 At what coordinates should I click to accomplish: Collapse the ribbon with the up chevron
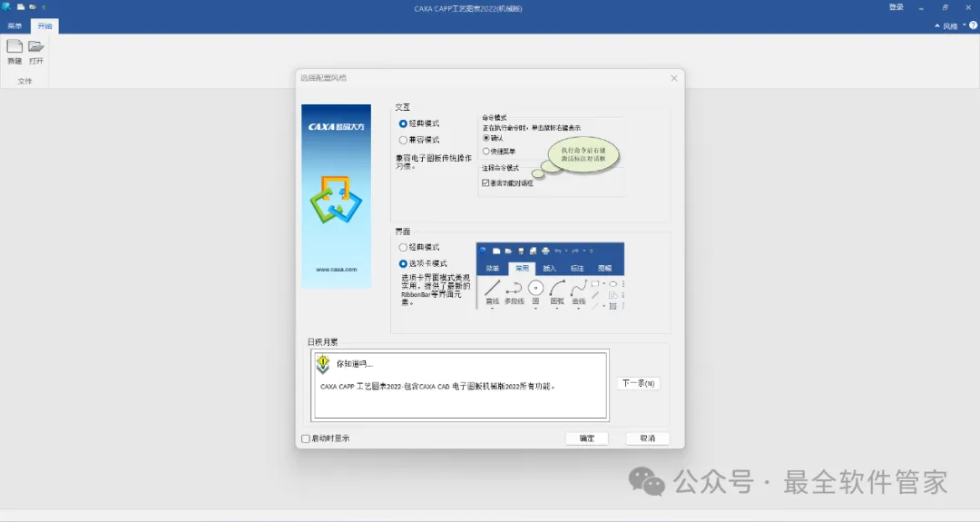[x=936, y=25]
